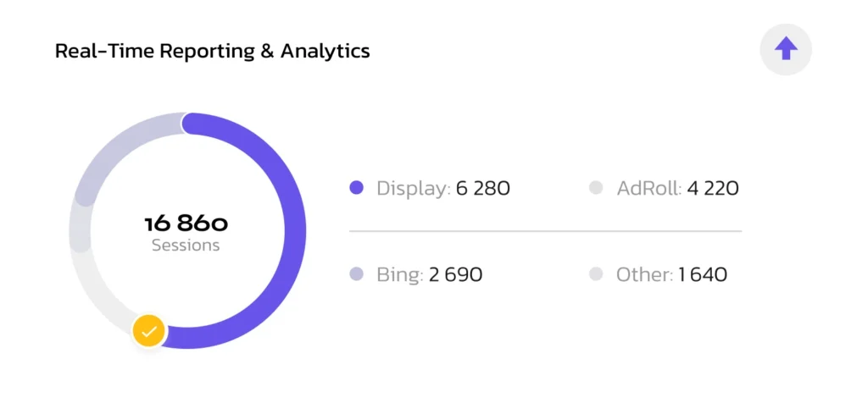Image resolution: width=868 pixels, height=403 pixels.
Task: Click the Real-Time Reporting & Analytics title
Action: point(213,51)
